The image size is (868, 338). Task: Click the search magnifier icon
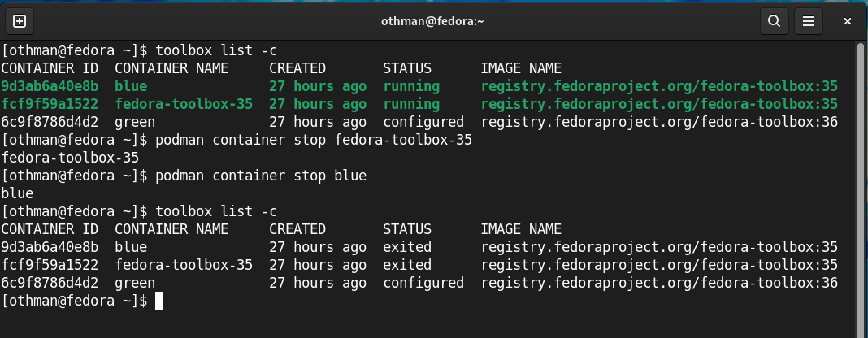[775, 21]
